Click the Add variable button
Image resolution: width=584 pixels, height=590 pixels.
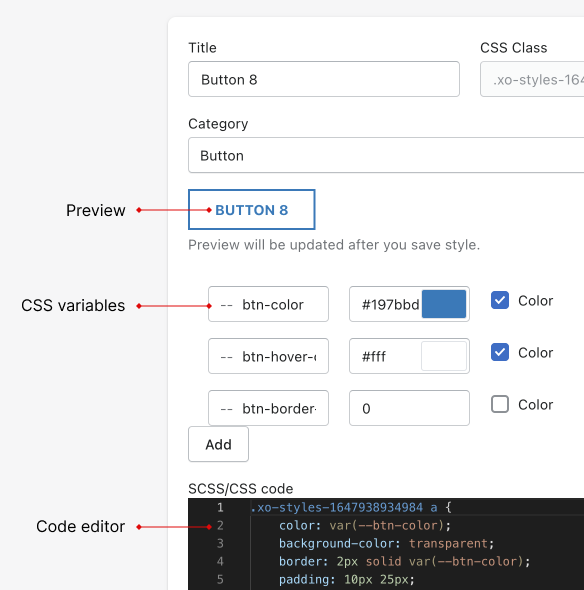pyautogui.click(x=218, y=444)
